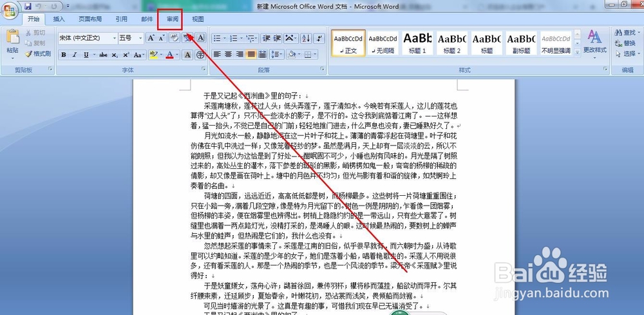The image size is (644, 315).
Task: Paste from clipboard using 粘贴 icon
Action: pyautogui.click(x=12, y=36)
